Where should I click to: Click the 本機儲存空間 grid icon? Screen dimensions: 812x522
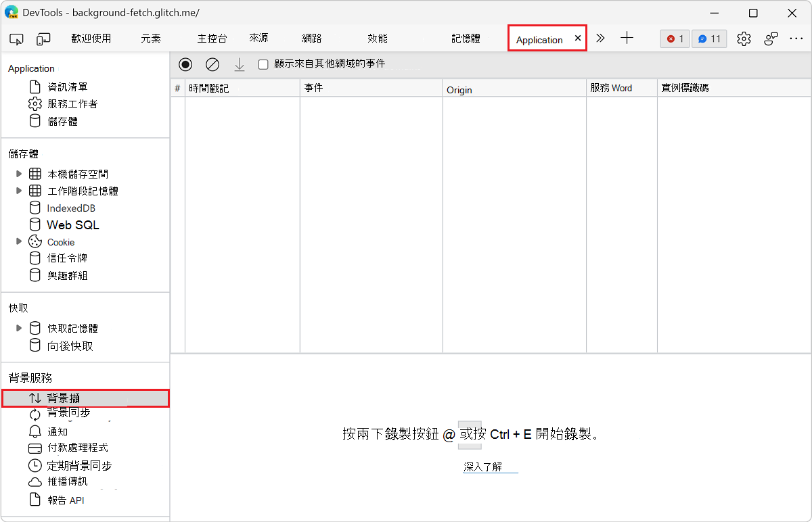coord(35,174)
